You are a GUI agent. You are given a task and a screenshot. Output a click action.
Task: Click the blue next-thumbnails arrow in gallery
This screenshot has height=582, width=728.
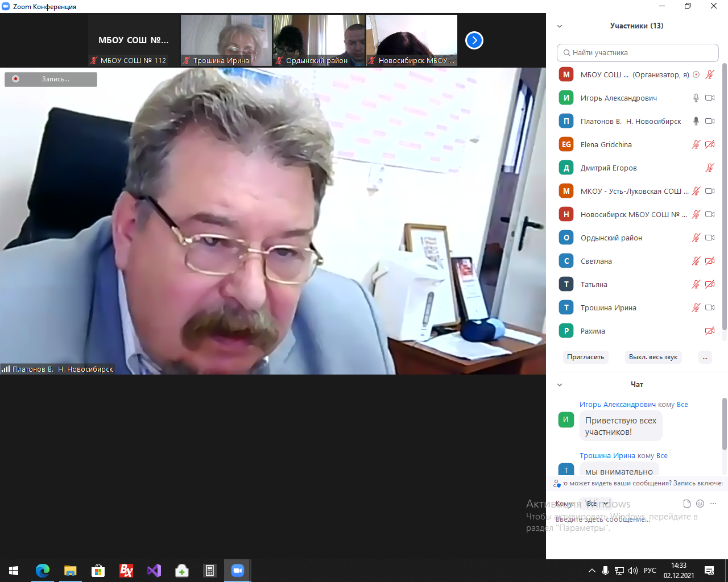pos(474,40)
